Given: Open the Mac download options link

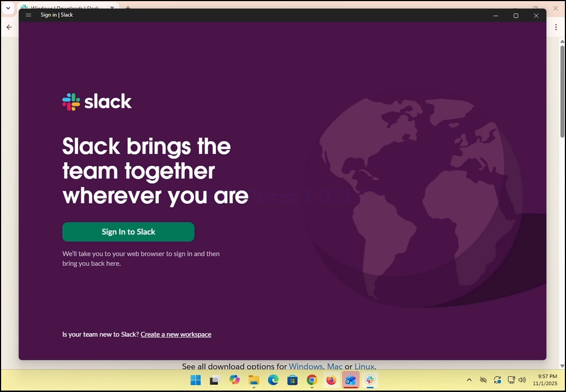Looking at the screenshot, I should pos(335,366).
